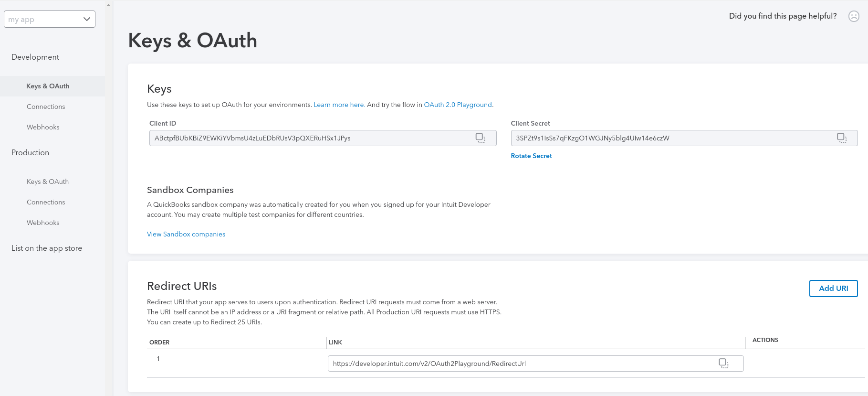Open Webhooks under Production
Screen dimensions: 868x396
point(43,223)
